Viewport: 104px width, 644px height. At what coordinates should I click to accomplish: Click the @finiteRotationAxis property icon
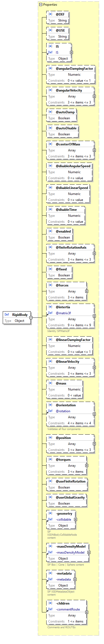pos(50,247)
